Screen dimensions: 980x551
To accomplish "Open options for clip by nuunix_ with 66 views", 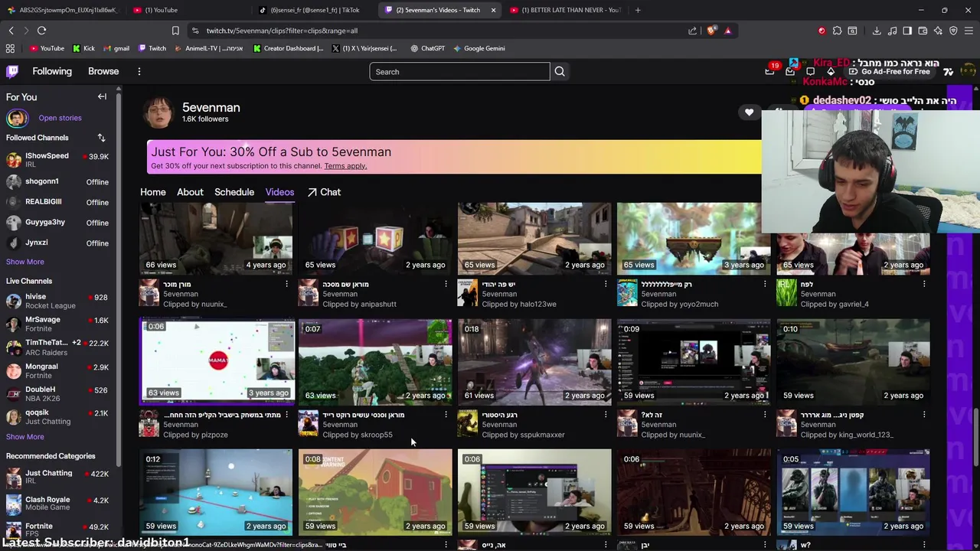I will 286,284.
